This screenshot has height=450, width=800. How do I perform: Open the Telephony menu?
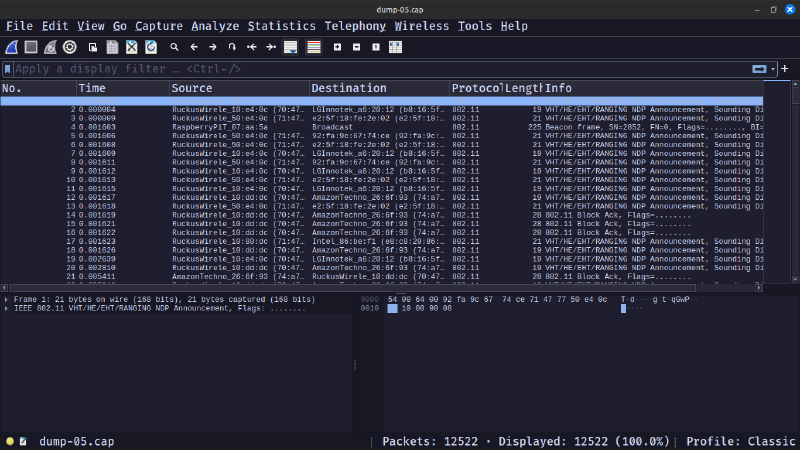355,26
